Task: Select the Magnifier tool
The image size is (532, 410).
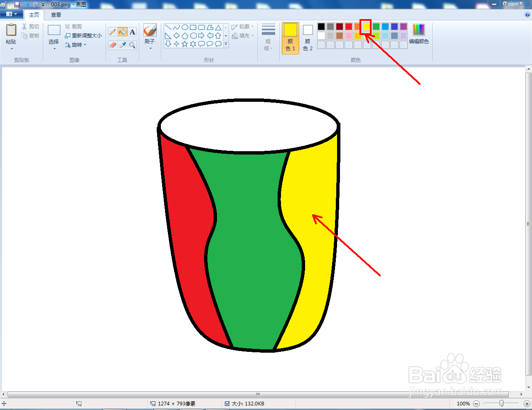Action: tap(132, 45)
